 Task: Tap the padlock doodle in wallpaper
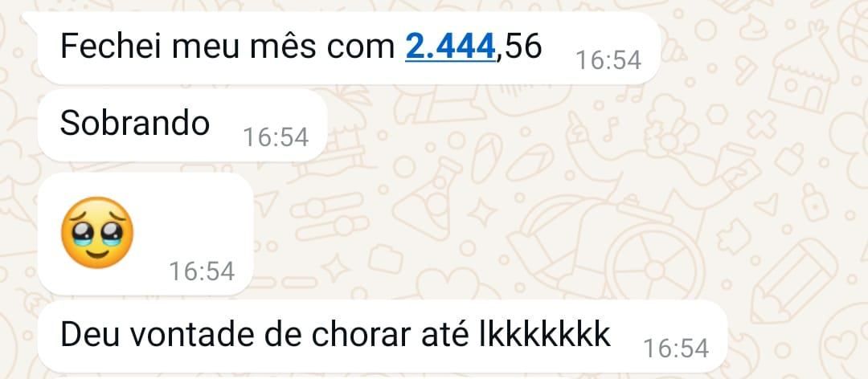[815, 202]
